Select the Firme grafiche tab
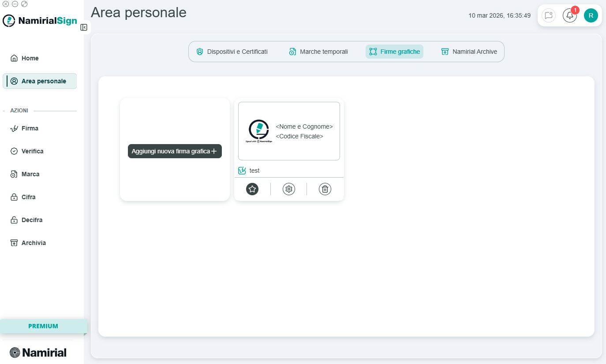Viewport: 606px width, 364px height. pos(394,52)
